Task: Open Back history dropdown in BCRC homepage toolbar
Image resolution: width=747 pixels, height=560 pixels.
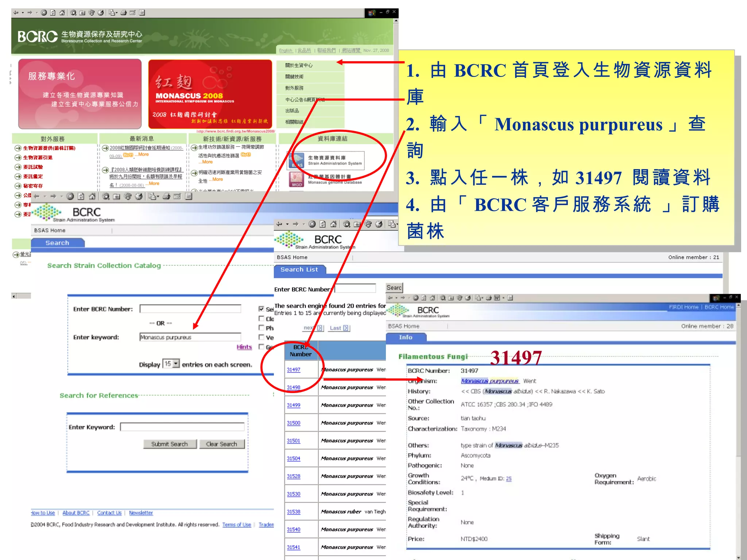Action: (x=23, y=13)
